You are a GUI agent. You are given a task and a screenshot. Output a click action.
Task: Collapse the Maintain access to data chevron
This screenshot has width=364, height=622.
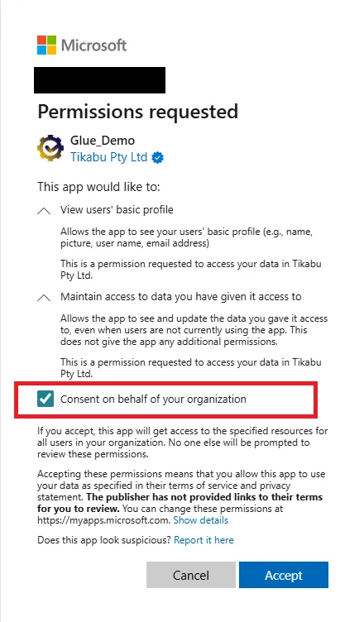(x=44, y=298)
